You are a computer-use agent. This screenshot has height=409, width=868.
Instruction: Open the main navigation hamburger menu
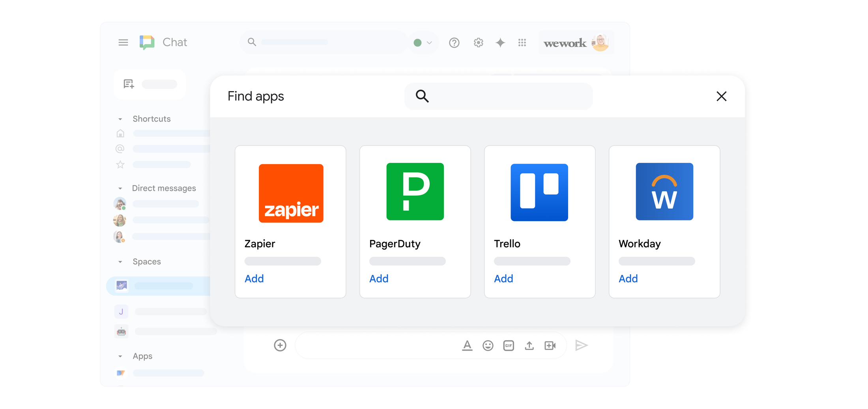(123, 42)
